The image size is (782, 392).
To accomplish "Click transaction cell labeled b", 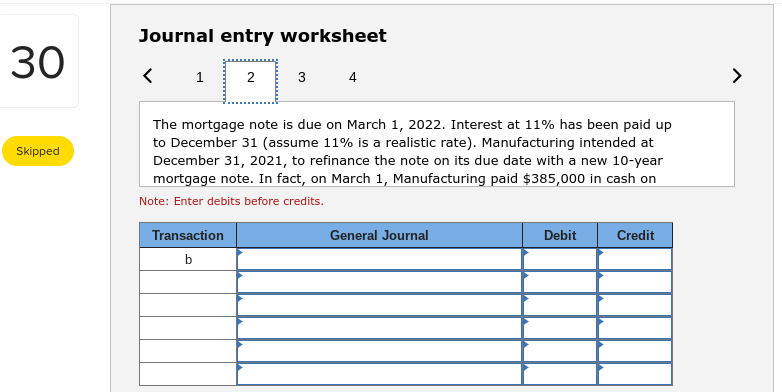I will pos(188,259).
